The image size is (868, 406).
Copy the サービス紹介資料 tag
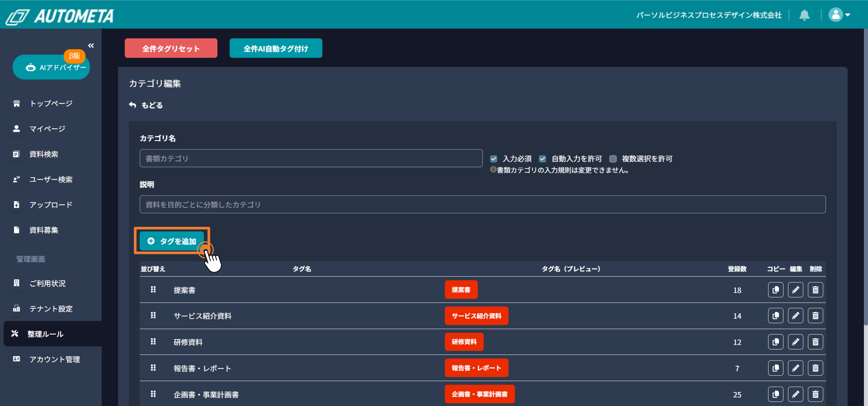(775, 316)
